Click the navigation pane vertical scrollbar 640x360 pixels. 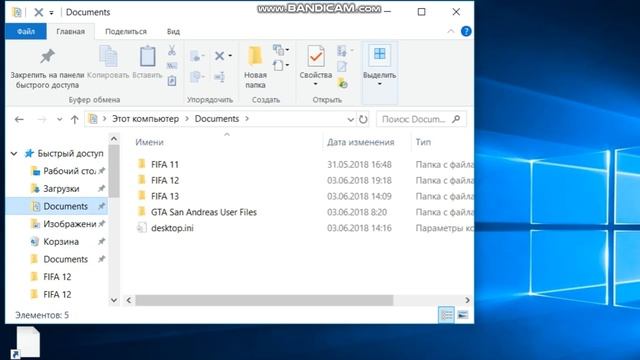pyautogui.click(x=114, y=171)
